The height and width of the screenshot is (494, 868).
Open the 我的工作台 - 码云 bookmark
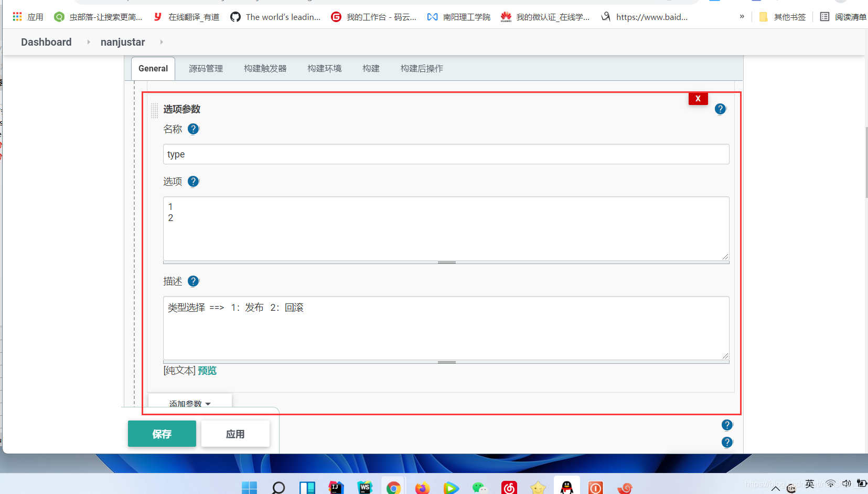(x=373, y=17)
